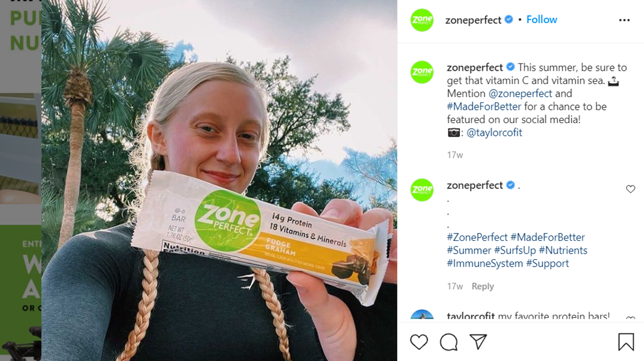Open #Nutrients hashtag link
The width and height of the screenshot is (644, 361).
click(563, 251)
